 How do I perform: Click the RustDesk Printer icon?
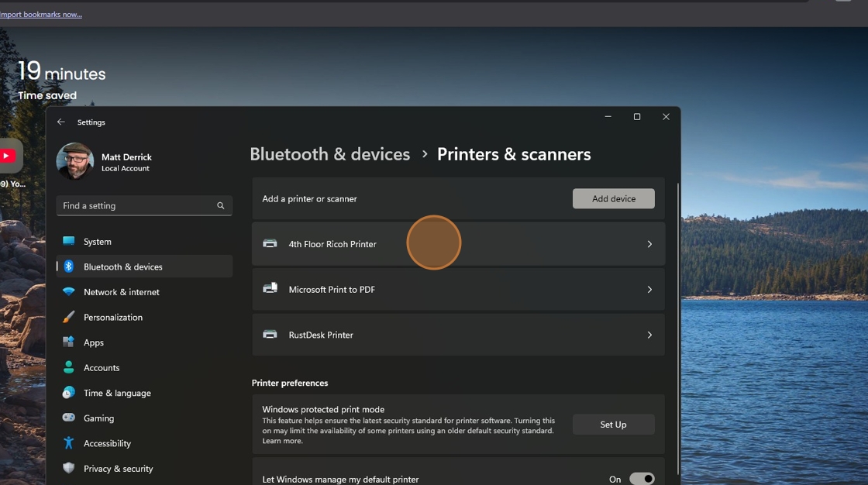pos(270,335)
